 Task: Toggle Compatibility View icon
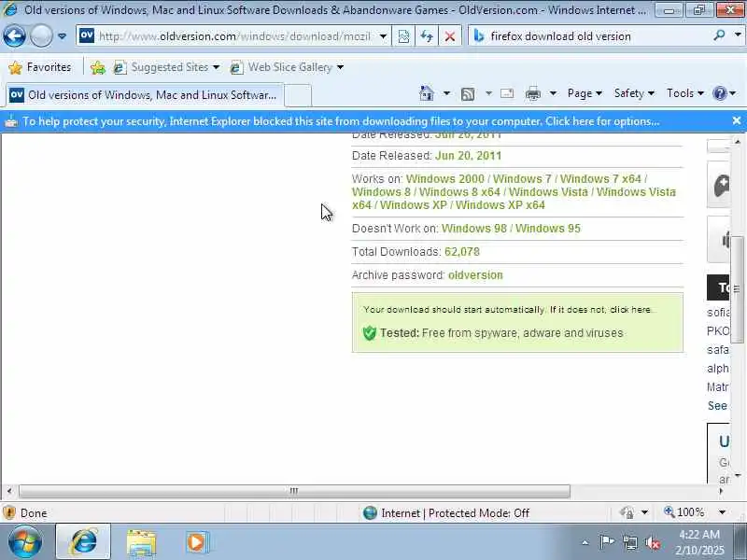(403, 36)
